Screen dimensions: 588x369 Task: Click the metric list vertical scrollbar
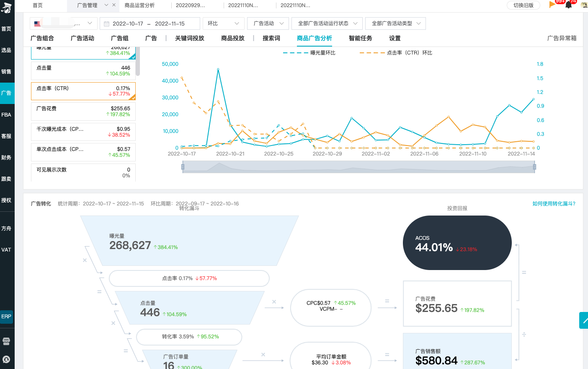click(138, 61)
